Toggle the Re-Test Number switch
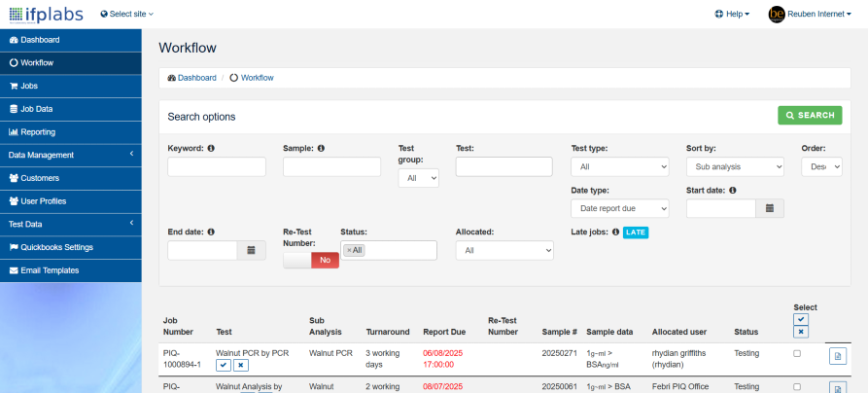Image resolution: width=868 pixels, height=393 pixels. click(x=311, y=260)
